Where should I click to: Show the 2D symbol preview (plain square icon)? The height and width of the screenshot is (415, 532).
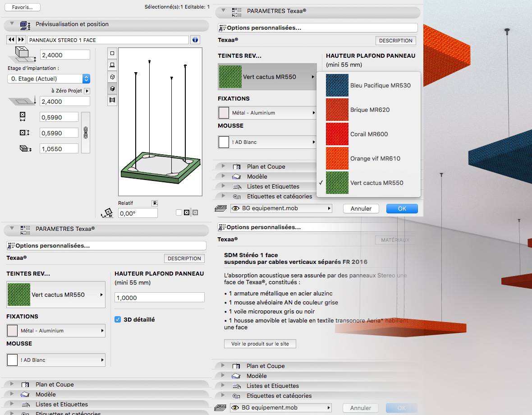pyautogui.click(x=112, y=53)
